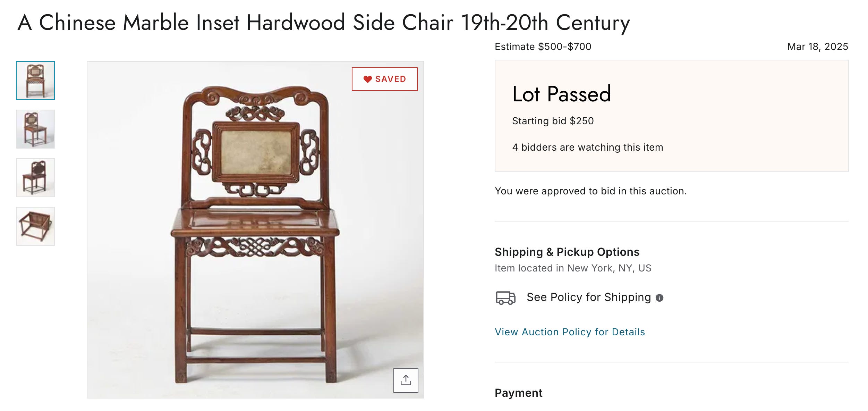Select the third rear-view chair thumbnail
868x411 pixels.
35,178
